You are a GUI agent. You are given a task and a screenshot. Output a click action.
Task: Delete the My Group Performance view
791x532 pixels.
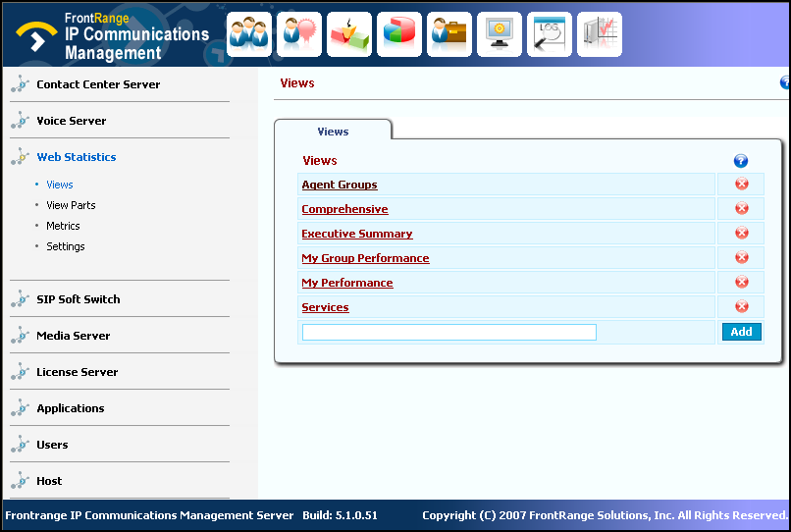tap(741, 257)
